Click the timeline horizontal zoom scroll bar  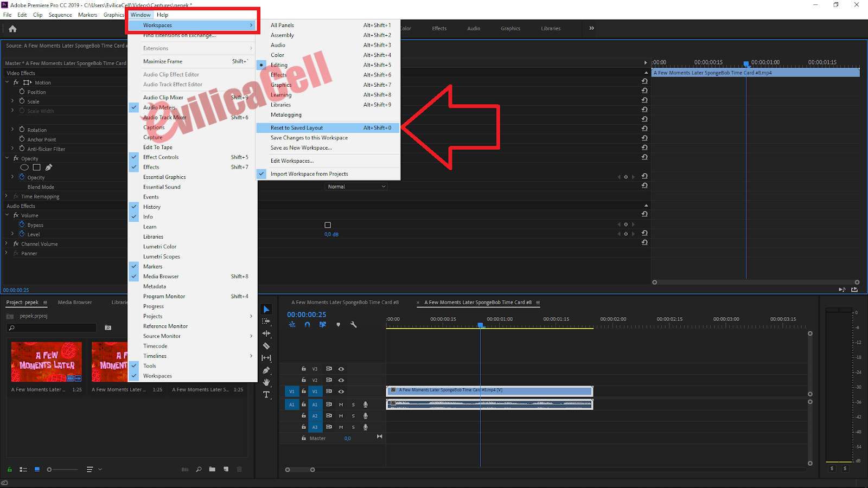point(300,470)
